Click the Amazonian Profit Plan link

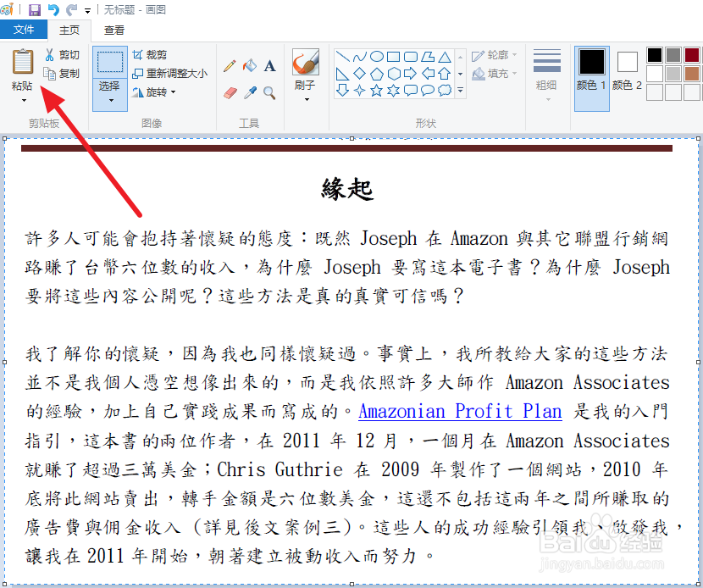click(460, 411)
